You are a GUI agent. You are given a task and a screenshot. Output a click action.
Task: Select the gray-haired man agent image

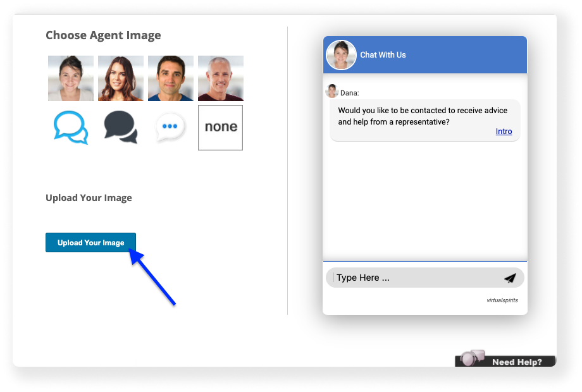pyautogui.click(x=221, y=78)
